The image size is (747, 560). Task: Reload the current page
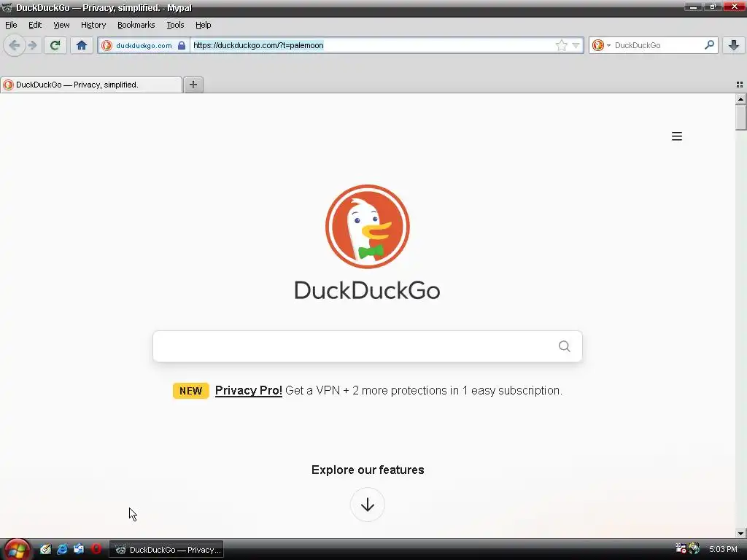click(55, 45)
